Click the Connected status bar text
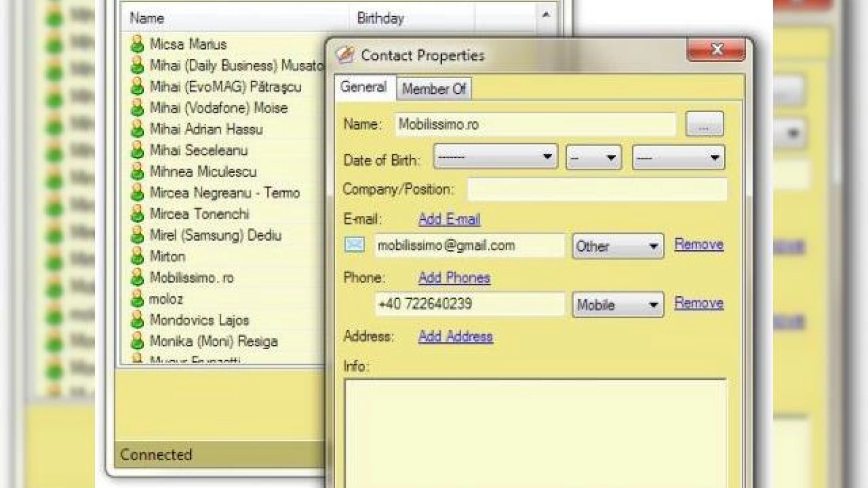The image size is (868, 488). (156, 454)
